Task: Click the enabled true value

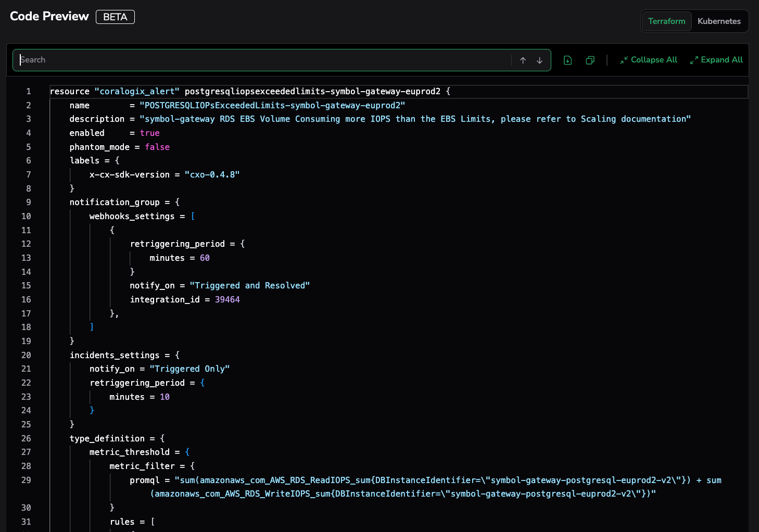Action: [149, 133]
